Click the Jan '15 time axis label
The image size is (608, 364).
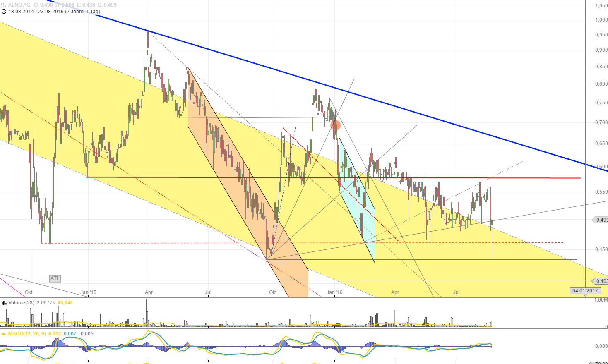point(88,292)
